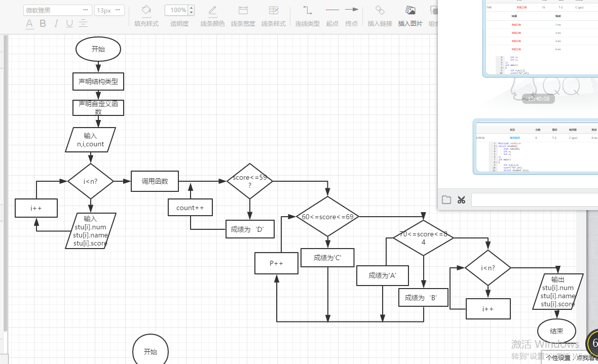Select the count++ box

click(x=191, y=208)
